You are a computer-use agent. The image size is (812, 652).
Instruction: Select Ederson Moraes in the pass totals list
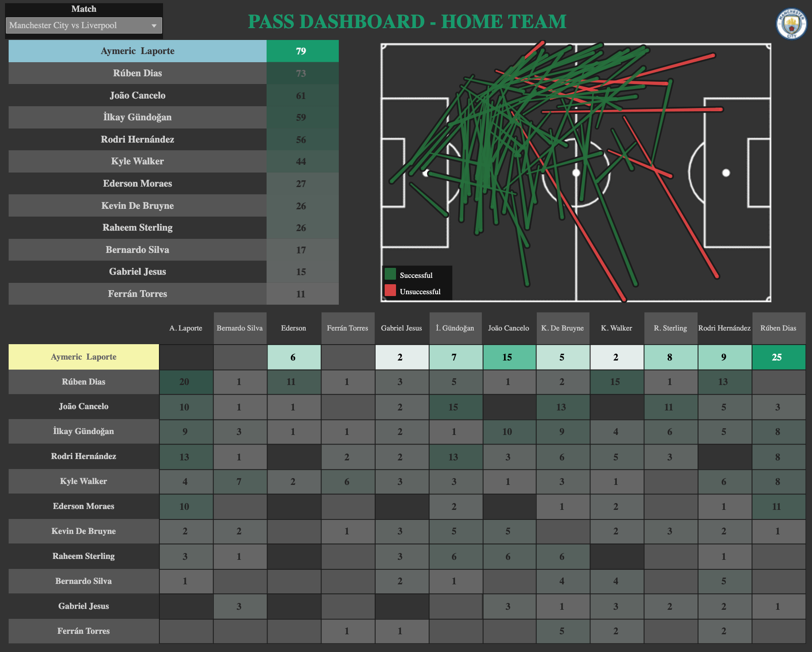click(x=138, y=183)
